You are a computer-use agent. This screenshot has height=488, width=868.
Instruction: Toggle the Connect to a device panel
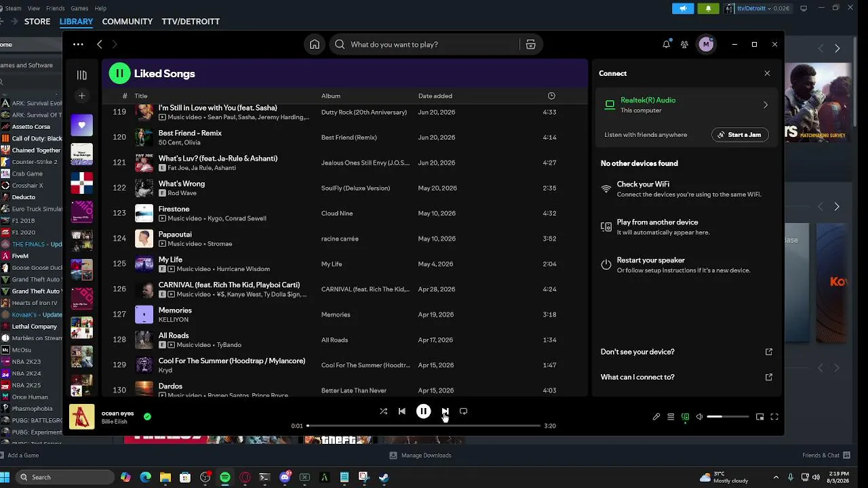coord(685,417)
